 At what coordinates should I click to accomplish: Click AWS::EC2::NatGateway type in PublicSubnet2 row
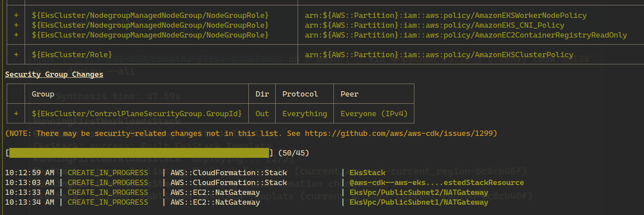tap(215, 192)
